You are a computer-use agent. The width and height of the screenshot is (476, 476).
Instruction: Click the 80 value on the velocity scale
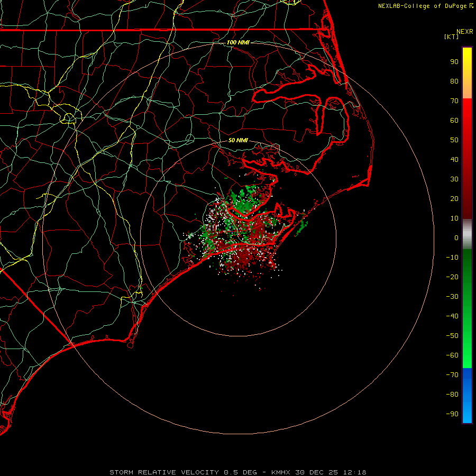(454, 81)
